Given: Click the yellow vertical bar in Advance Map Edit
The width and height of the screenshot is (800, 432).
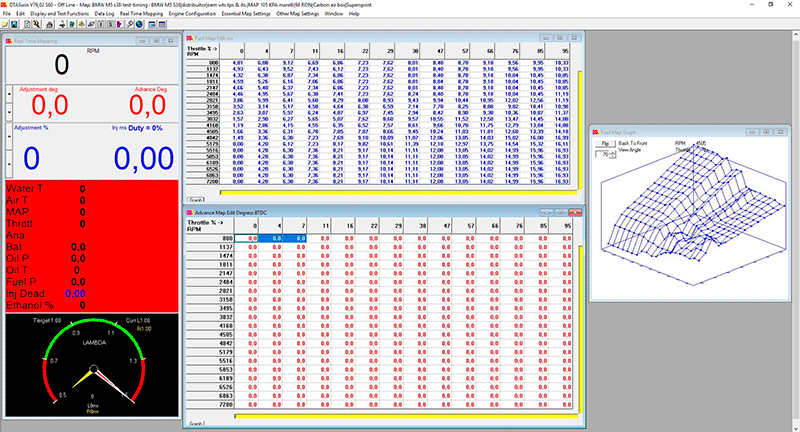Looking at the screenshot, I should tap(580, 329).
